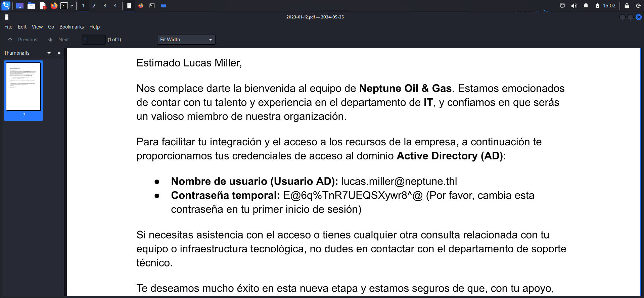Launch the text editor from the panel
Screen dimensions: 644x298
click(x=43, y=6)
